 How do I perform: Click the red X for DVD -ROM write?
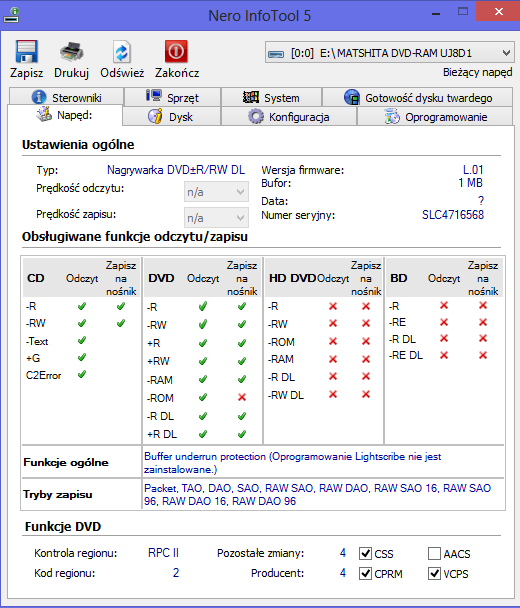click(242, 397)
